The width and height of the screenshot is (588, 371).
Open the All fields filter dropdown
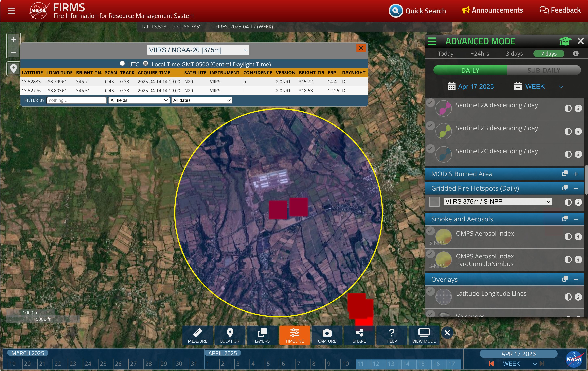coord(139,100)
